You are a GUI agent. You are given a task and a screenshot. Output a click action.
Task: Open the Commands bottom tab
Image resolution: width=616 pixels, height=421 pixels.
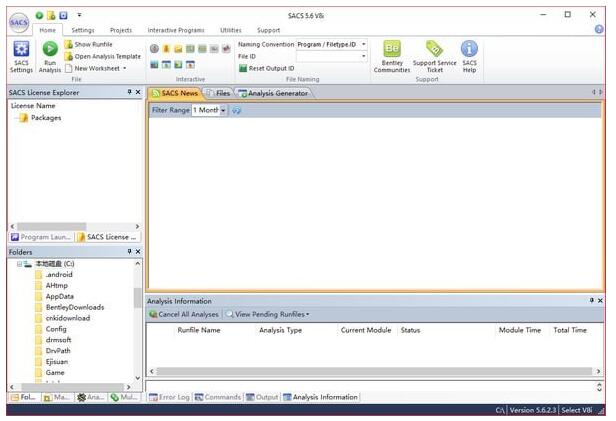pyautogui.click(x=218, y=397)
